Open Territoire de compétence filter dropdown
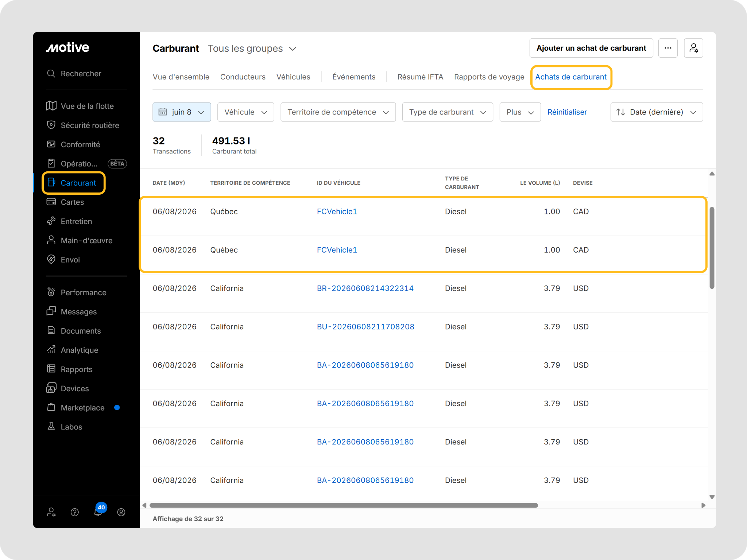Image resolution: width=747 pixels, height=560 pixels. [338, 112]
